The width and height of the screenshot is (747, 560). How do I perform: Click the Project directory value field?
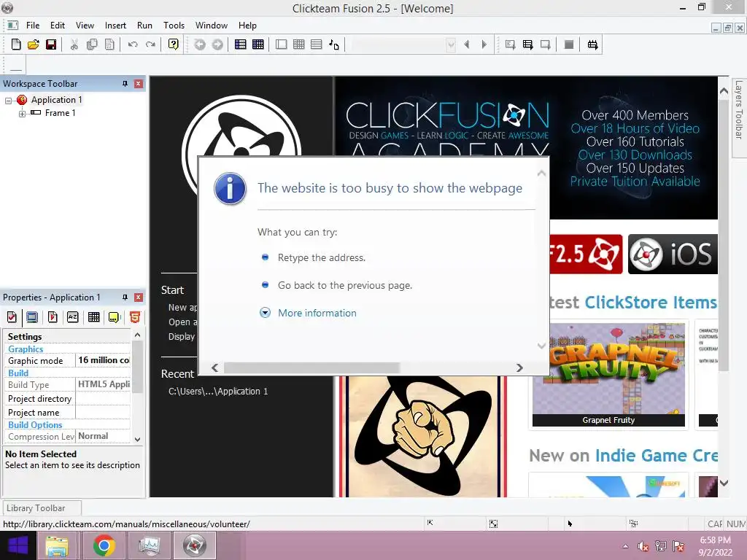(x=104, y=399)
